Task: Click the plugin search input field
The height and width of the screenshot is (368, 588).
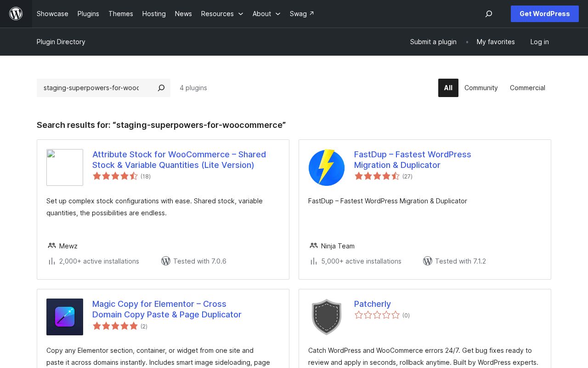Action: pyautogui.click(x=94, y=88)
